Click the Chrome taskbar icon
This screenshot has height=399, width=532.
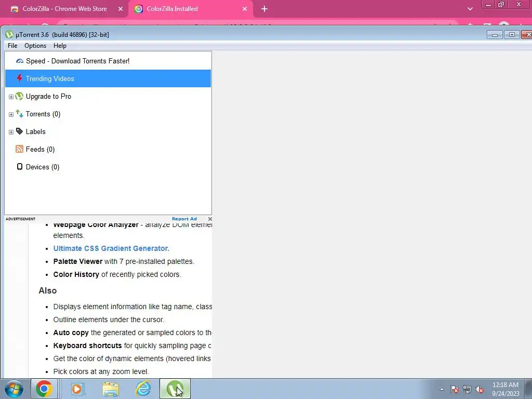44,389
